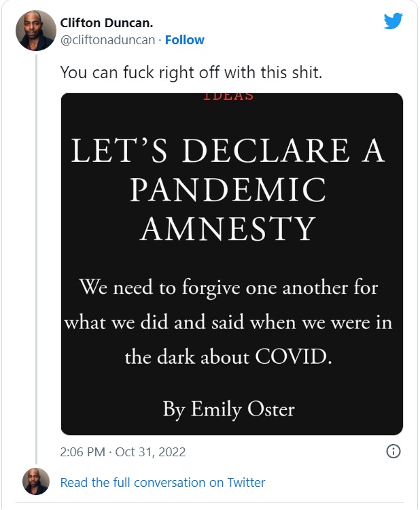Screen dimensions: 420x510
Task: Click the word PANDEMIC in the headline
Action: tap(228, 190)
